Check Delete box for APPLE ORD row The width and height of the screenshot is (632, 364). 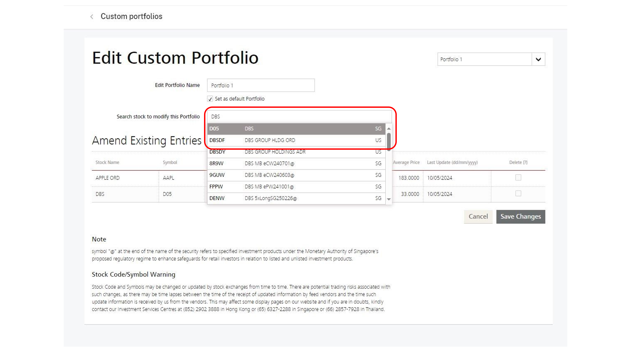click(x=518, y=178)
